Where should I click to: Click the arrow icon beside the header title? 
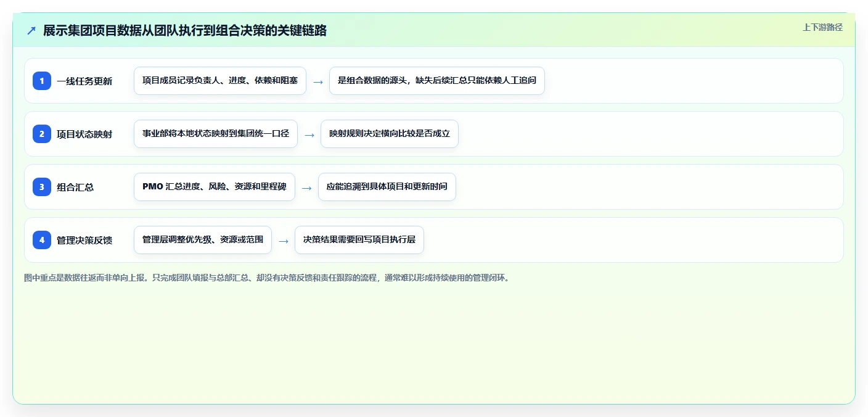[31, 31]
